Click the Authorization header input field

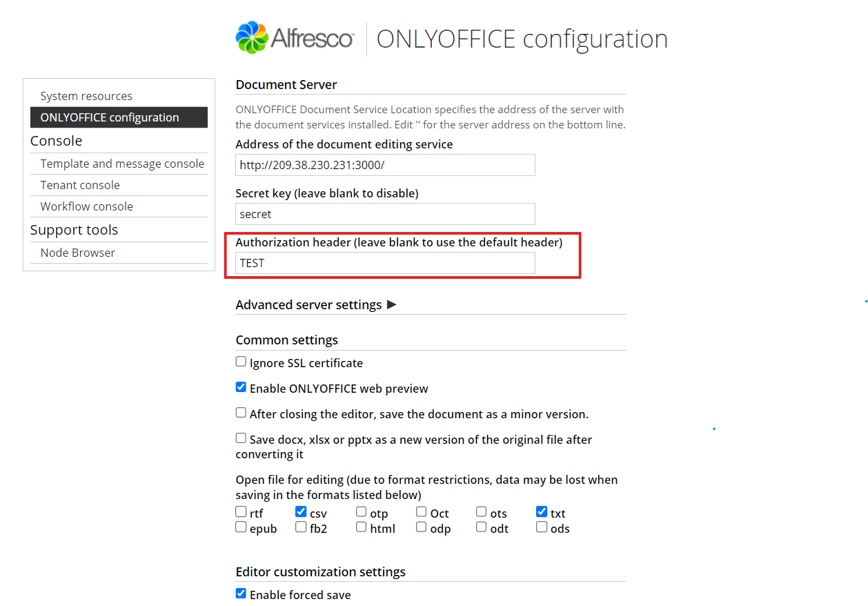[x=385, y=263]
